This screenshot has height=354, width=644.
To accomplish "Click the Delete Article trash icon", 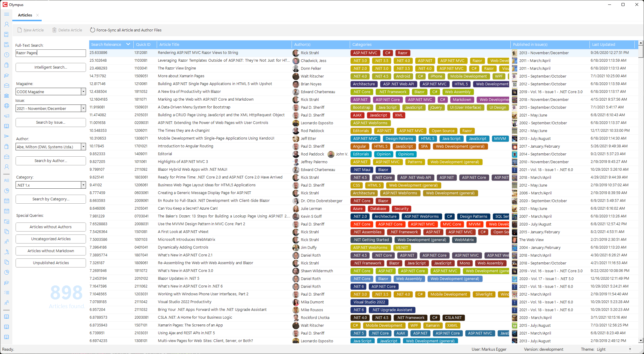I will click(54, 30).
